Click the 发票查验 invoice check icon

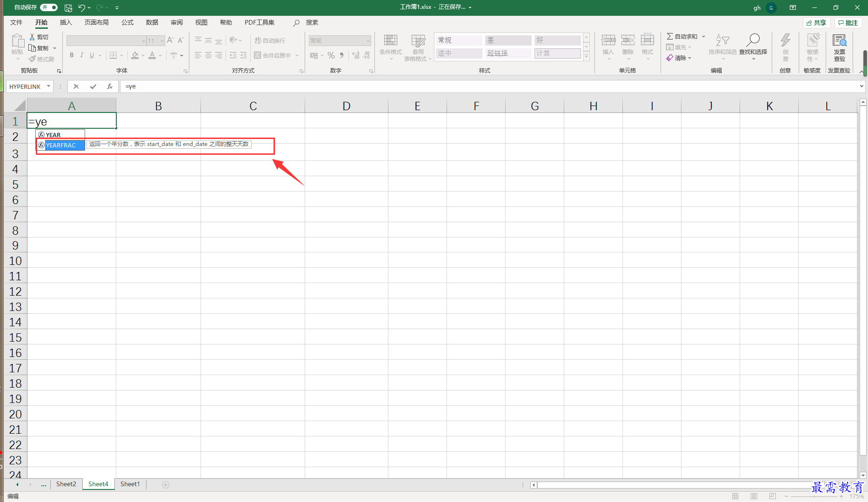[840, 41]
